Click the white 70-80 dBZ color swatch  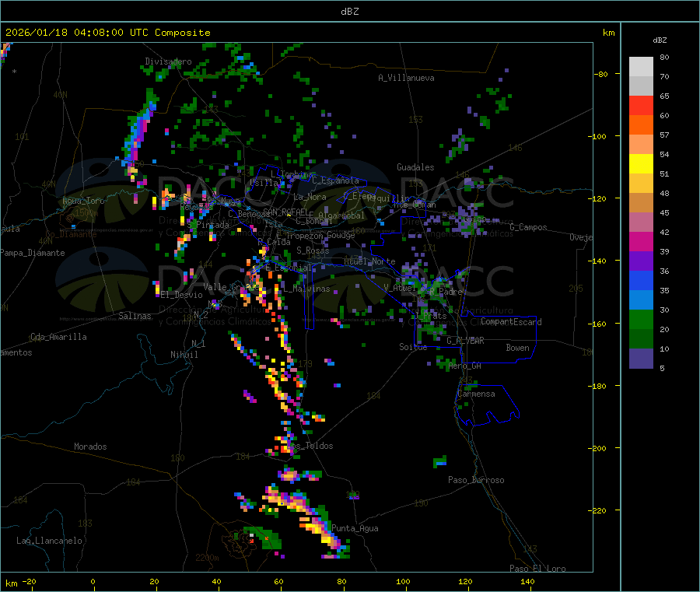click(x=641, y=67)
